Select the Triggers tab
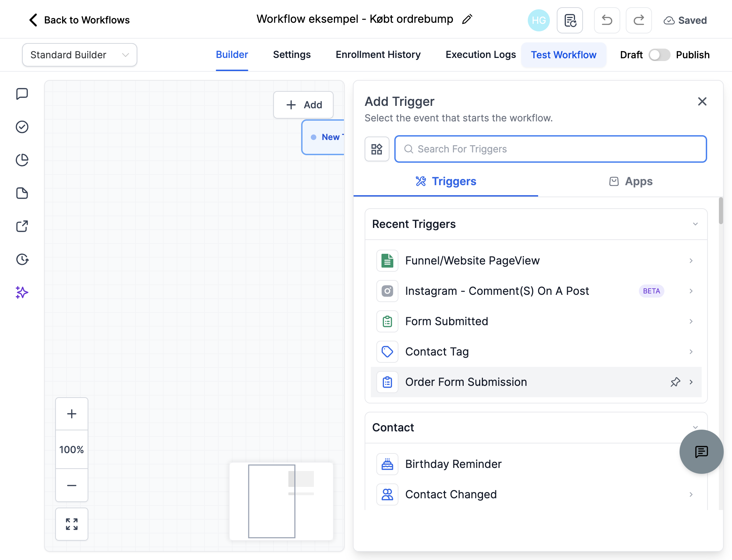This screenshot has height=560, width=732. 446,181
